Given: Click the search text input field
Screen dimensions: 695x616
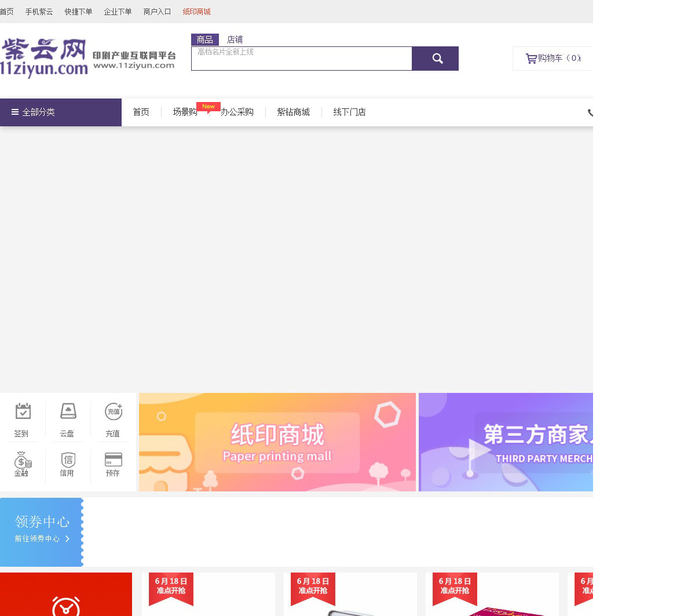Looking at the screenshot, I should click(301, 59).
